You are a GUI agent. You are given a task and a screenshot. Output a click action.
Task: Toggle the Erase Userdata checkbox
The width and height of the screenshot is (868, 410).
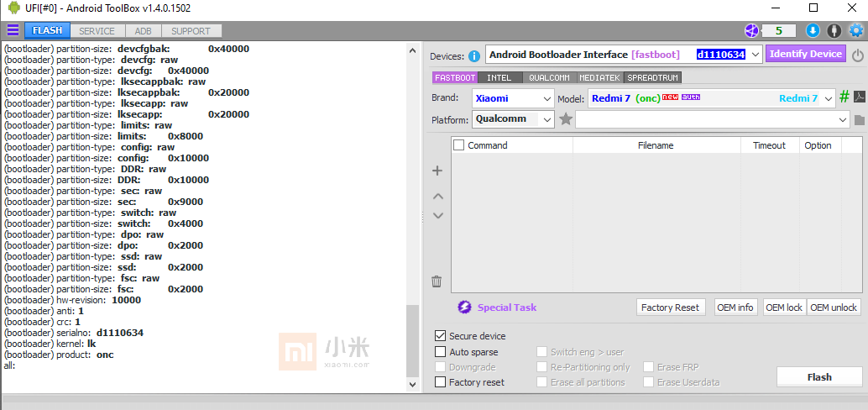tap(648, 382)
